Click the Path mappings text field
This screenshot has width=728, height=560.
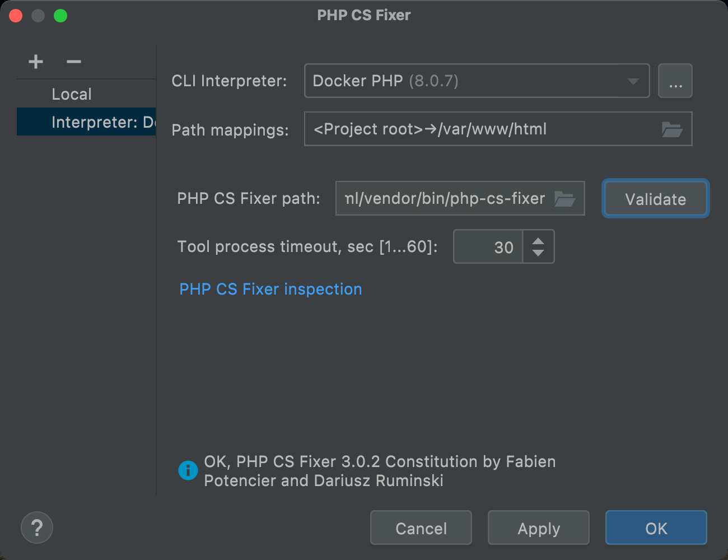(482, 129)
